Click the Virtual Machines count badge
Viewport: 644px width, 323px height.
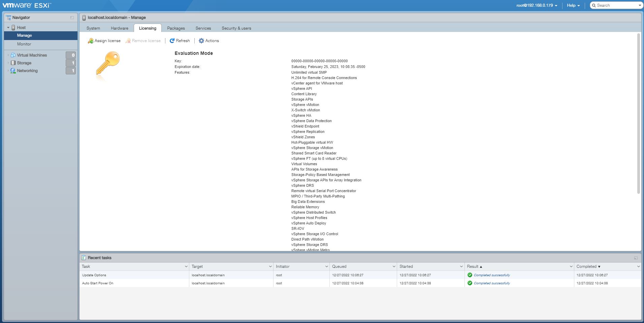[x=71, y=55]
